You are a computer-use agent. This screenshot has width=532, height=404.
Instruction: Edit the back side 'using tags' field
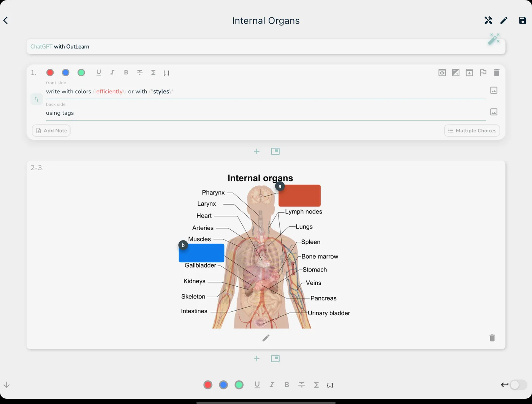pyautogui.click(x=266, y=113)
